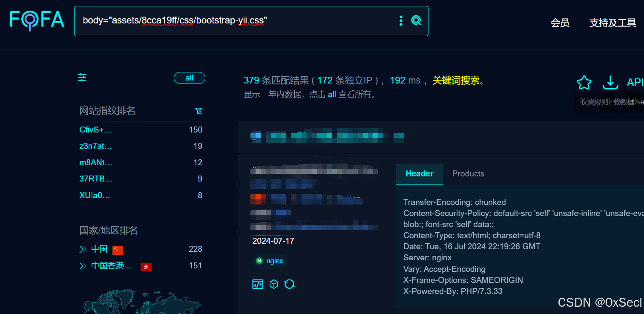Switch to the Header tab
This screenshot has width=644, height=314.
point(420,174)
